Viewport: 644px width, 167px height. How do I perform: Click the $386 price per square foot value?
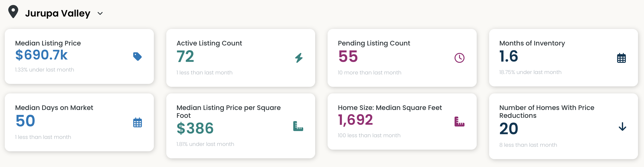click(x=195, y=128)
